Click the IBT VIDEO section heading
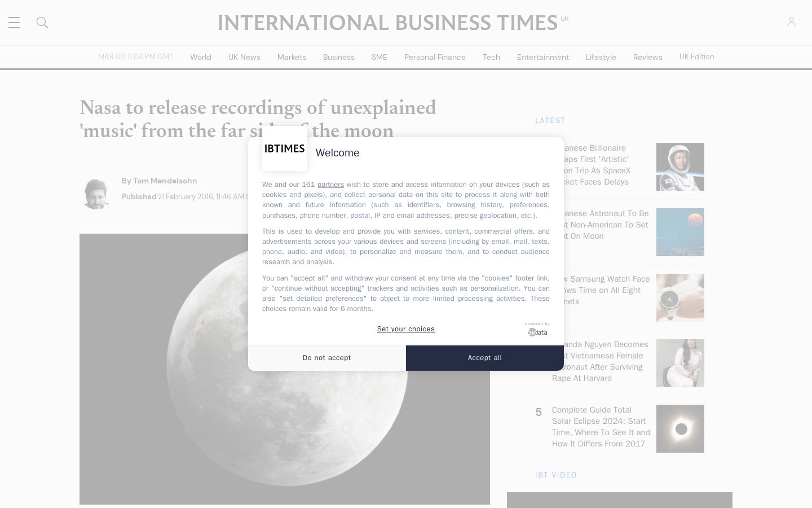 click(556, 475)
